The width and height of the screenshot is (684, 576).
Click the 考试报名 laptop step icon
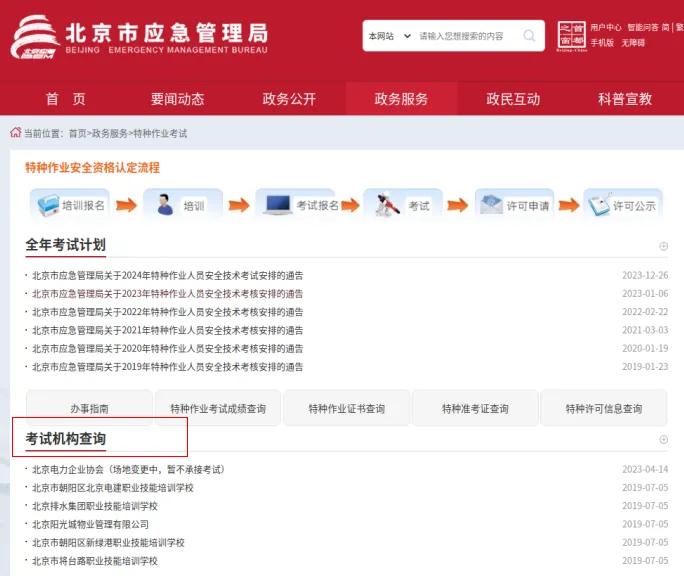point(277,205)
